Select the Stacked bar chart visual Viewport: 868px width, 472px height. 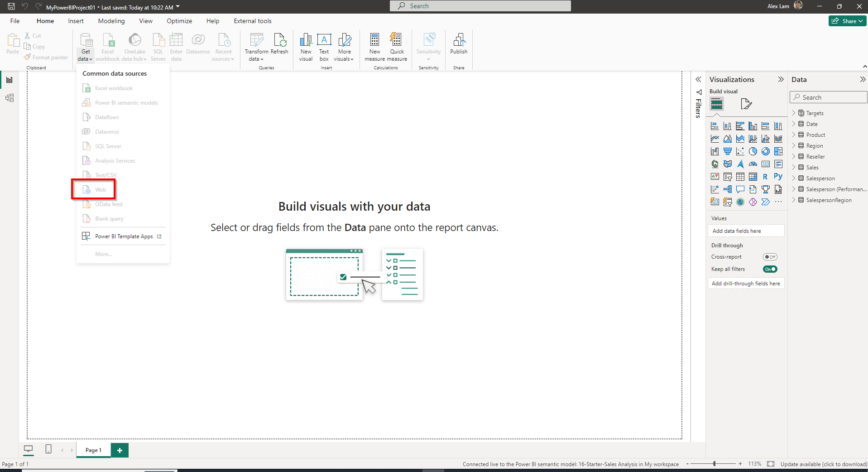715,126
